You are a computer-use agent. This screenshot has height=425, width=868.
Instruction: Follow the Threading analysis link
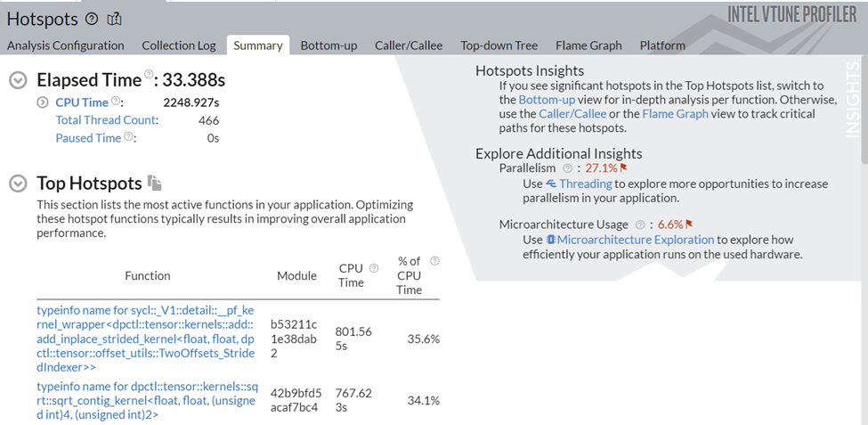pos(585,184)
